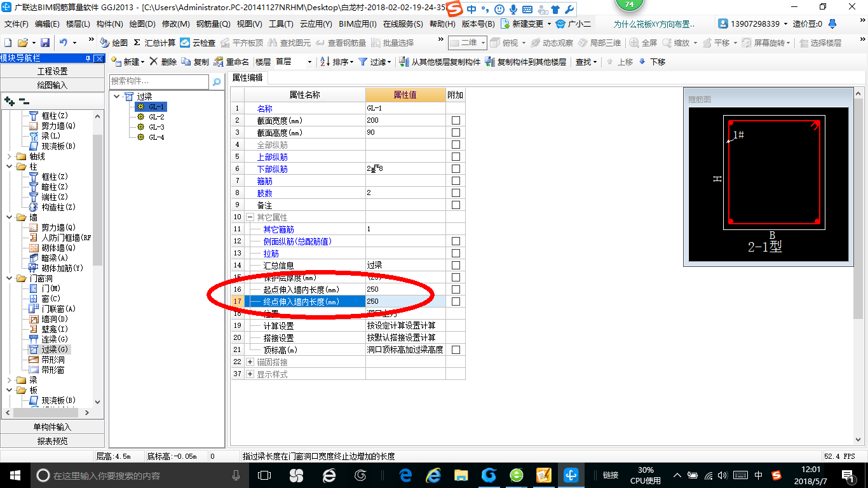The width and height of the screenshot is (868, 488).
Task: Toggle 起点伸入墙内长度 checkbox
Action: [456, 289]
